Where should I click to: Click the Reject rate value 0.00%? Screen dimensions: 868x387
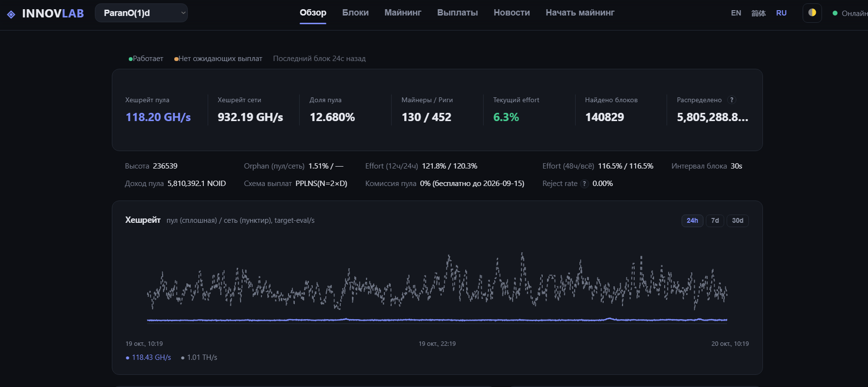603,184
